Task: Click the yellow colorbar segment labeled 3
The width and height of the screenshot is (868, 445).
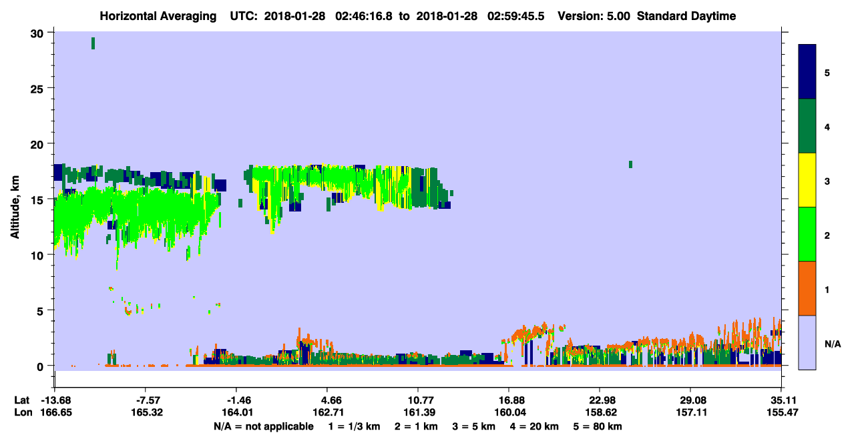Action: click(808, 180)
